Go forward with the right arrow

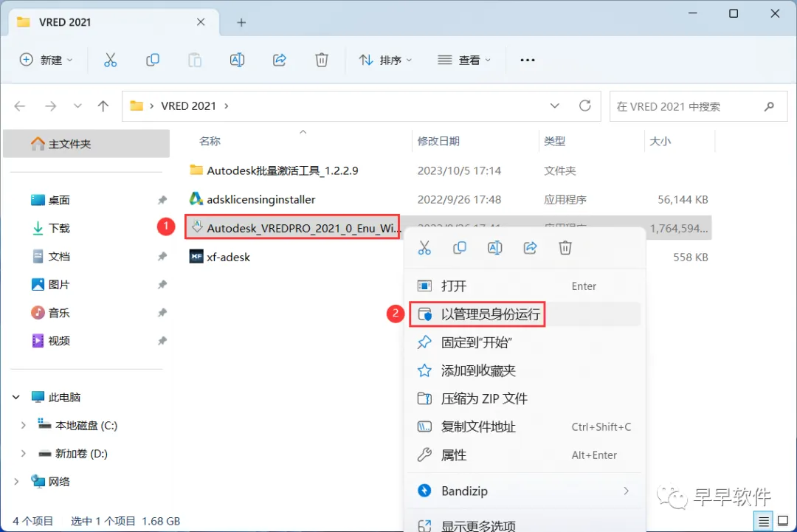(50, 106)
